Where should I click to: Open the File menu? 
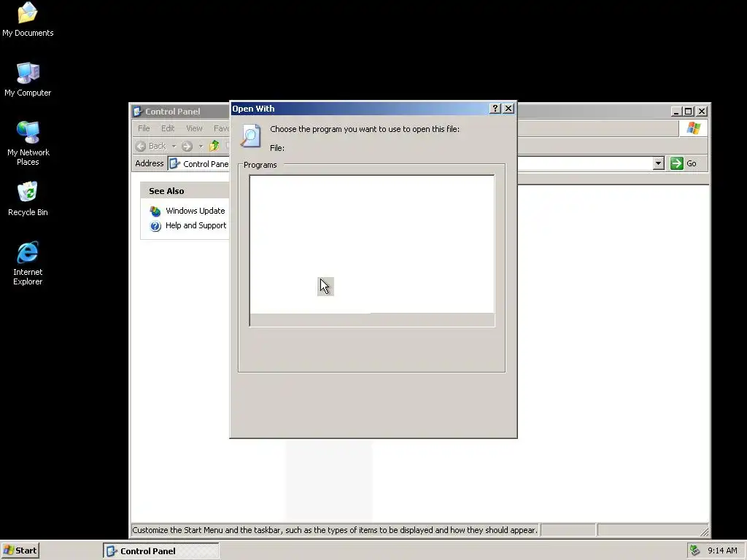point(144,128)
